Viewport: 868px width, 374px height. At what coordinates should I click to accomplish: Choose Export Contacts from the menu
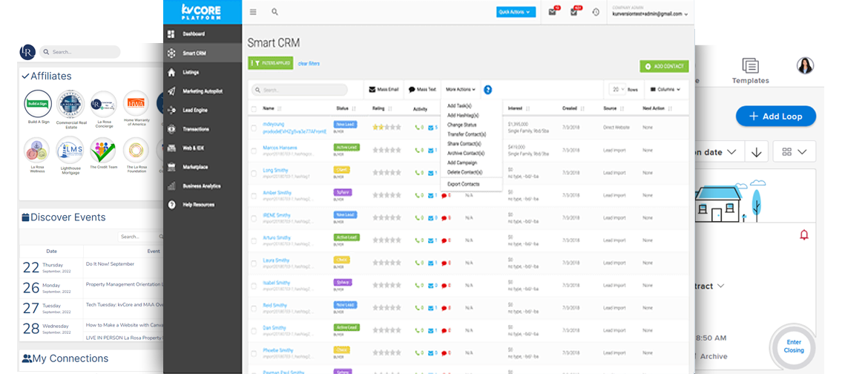(464, 184)
